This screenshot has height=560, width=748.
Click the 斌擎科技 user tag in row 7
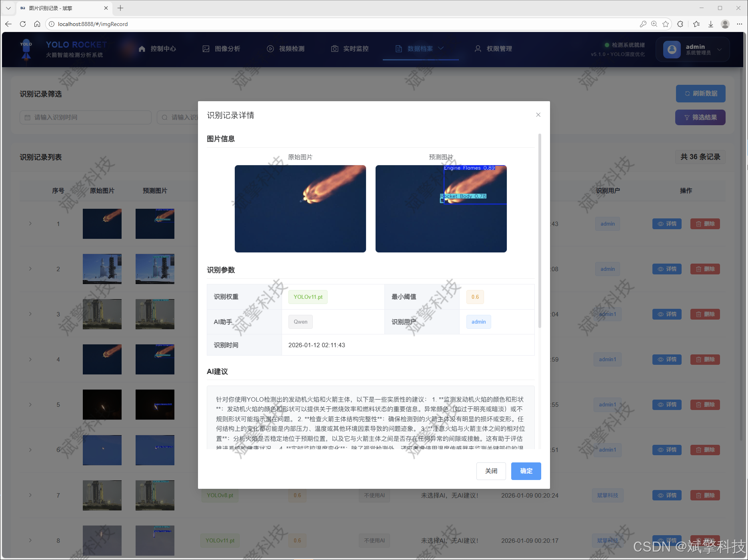(x=608, y=495)
